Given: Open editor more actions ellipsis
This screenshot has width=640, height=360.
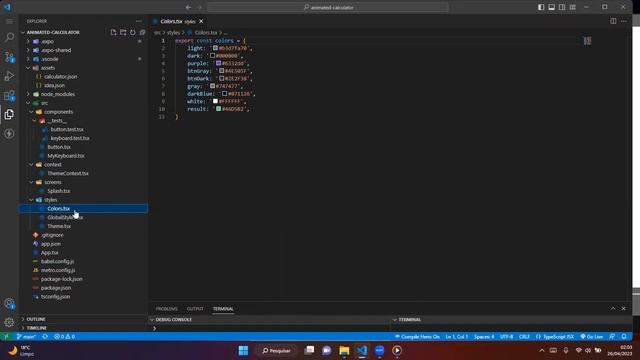Looking at the screenshot, I should (624, 21).
